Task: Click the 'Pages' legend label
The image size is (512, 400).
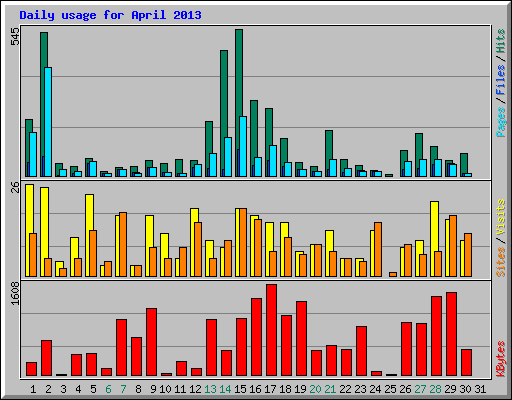Action: [500, 122]
